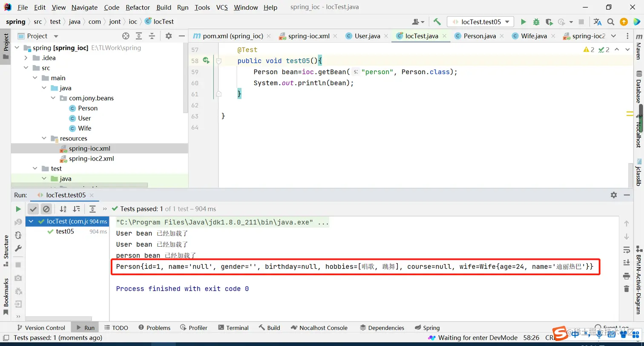The height and width of the screenshot is (346, 644).
Task: Collapse the IocTest node in test results
Action: pyautogui.click(x=31, y=222)
